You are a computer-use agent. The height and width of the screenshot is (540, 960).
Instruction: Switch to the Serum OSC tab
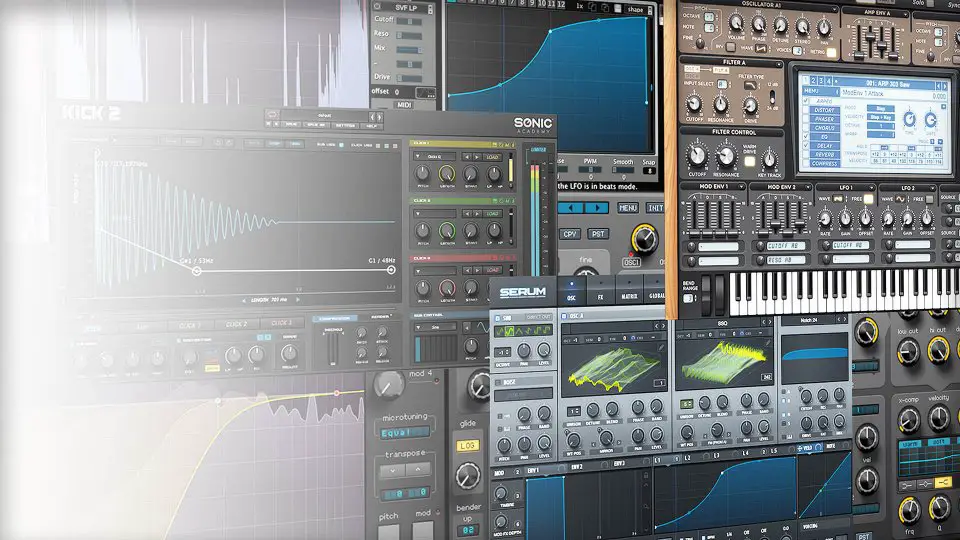tap(571, 292)
